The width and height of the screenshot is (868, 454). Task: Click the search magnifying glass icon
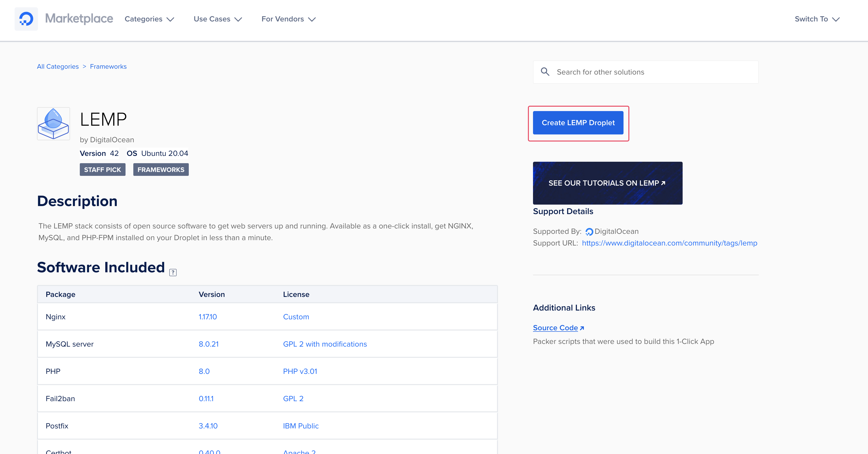pos(545,72)
